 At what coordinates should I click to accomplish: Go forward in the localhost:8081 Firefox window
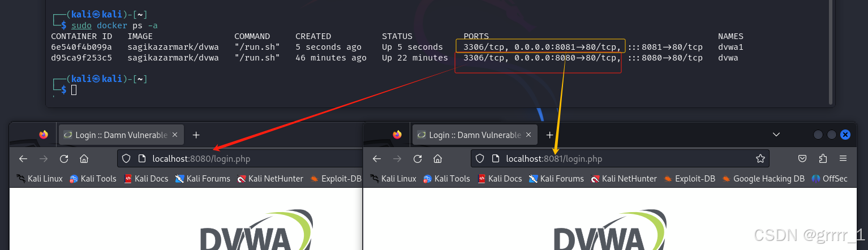tap(397, 159)
